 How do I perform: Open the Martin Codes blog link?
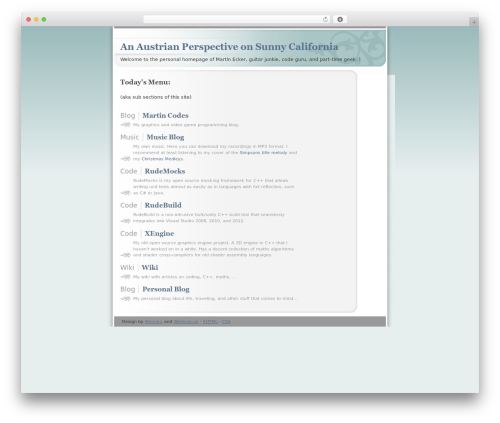(165, 115)
